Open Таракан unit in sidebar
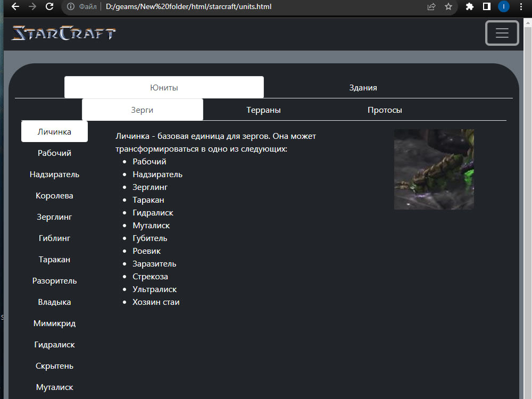Image resolution: width=532 pixels, height=399 pixels. pos(54,260)
